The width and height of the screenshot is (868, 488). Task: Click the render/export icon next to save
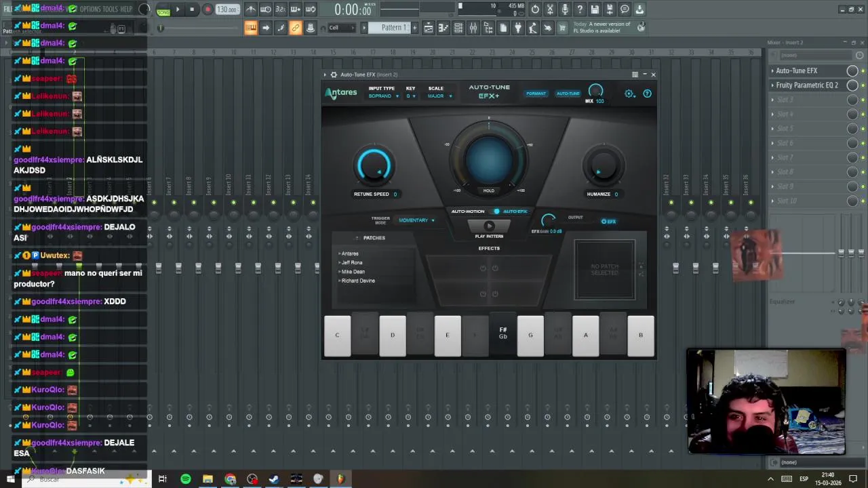tap(610, 9)
